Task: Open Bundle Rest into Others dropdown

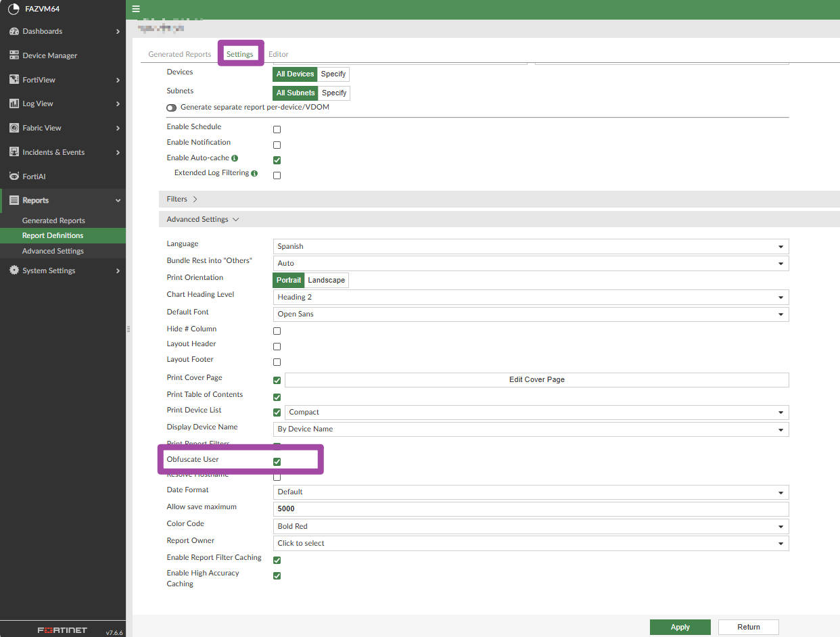Action: point(531,263)
